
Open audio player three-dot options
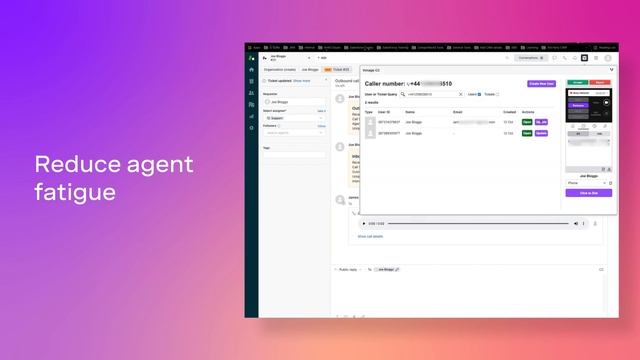[584, 224]
